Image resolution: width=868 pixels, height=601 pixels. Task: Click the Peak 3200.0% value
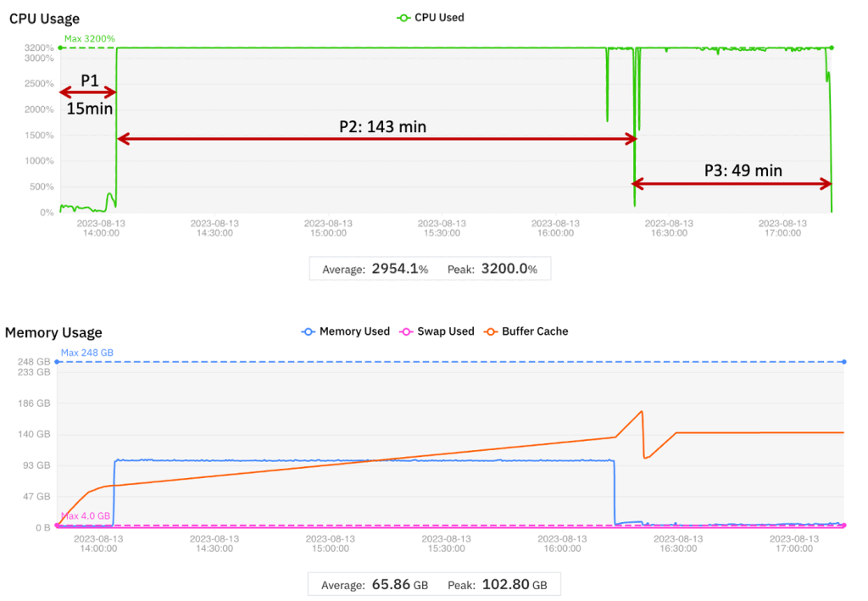click(509, 268)
